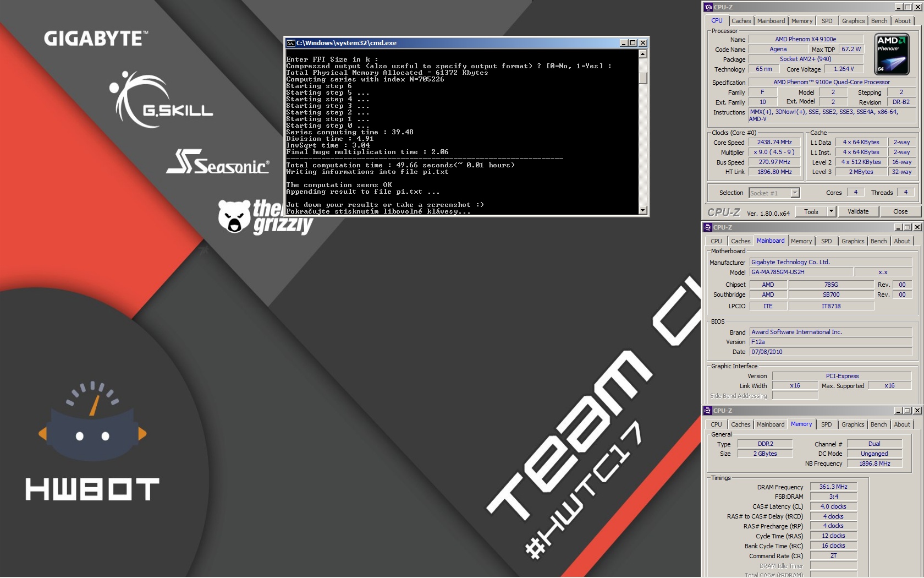
Task: Click the Multiplier value x 9.0
Action: 774,152
